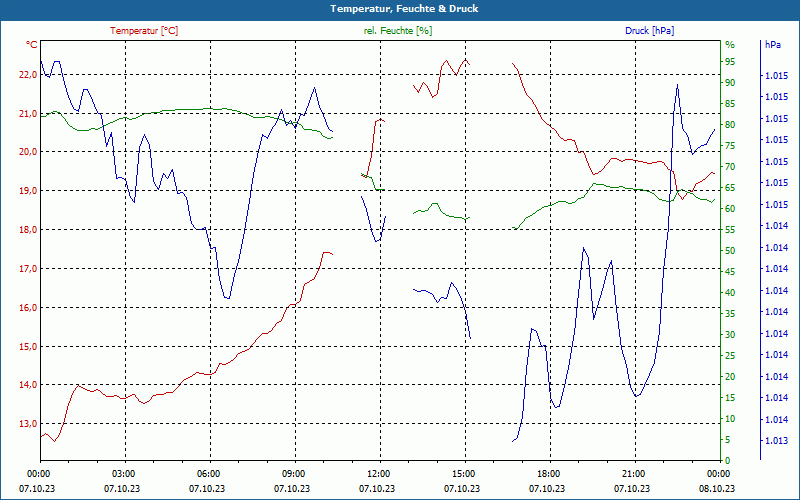Click the 18,0 temperature axis tick

(28, 230)
